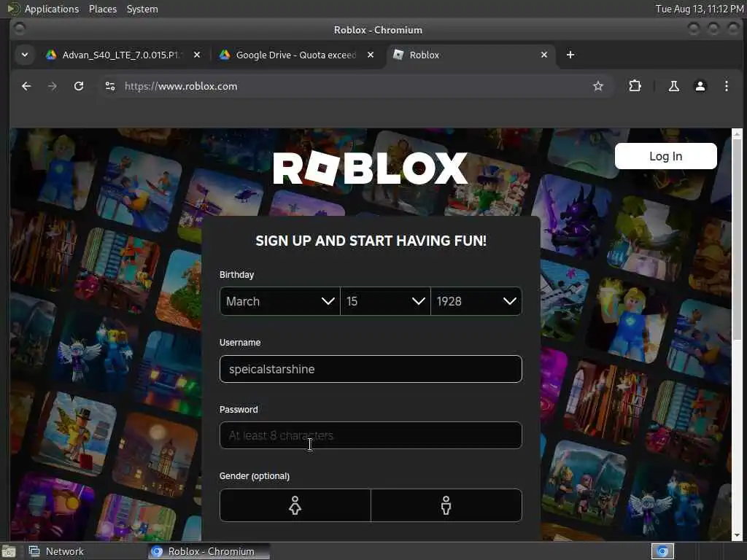The height and width of the screenshot is (560, 747).
Task: Click the clock in top panel
Action: point(700,9)
